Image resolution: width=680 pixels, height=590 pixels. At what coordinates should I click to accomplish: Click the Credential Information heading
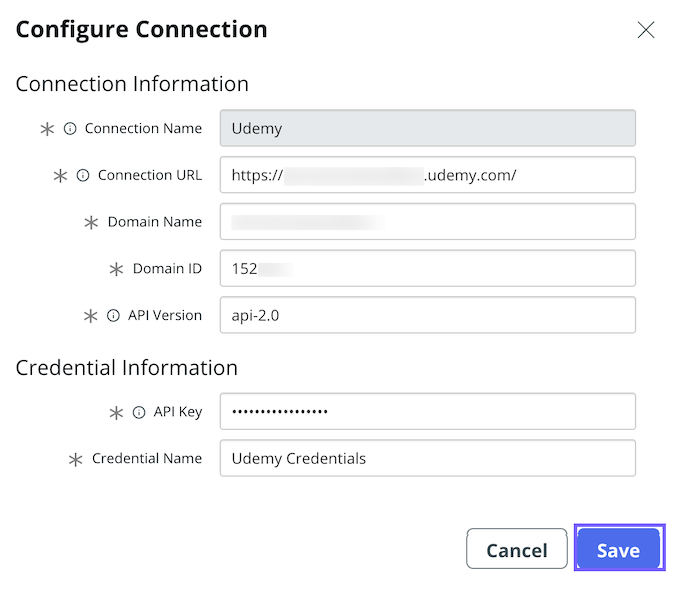click(x=127, y=368)
